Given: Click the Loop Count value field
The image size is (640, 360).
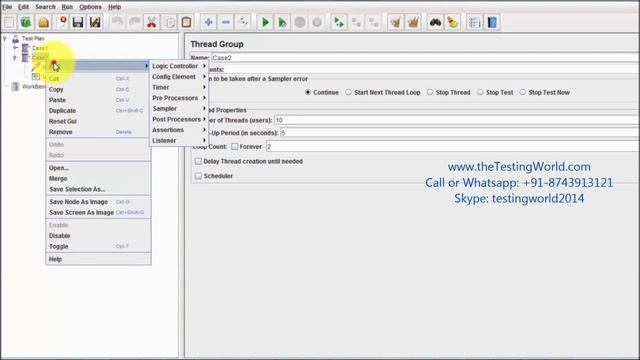Looking at the screenshot, I should coord(453,147).
